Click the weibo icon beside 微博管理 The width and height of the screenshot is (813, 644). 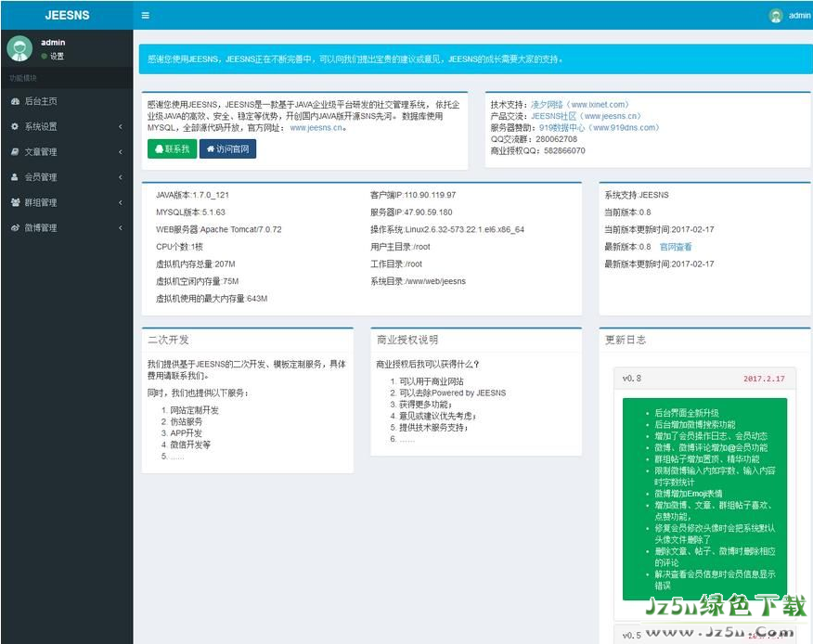(x=15, y=227)
